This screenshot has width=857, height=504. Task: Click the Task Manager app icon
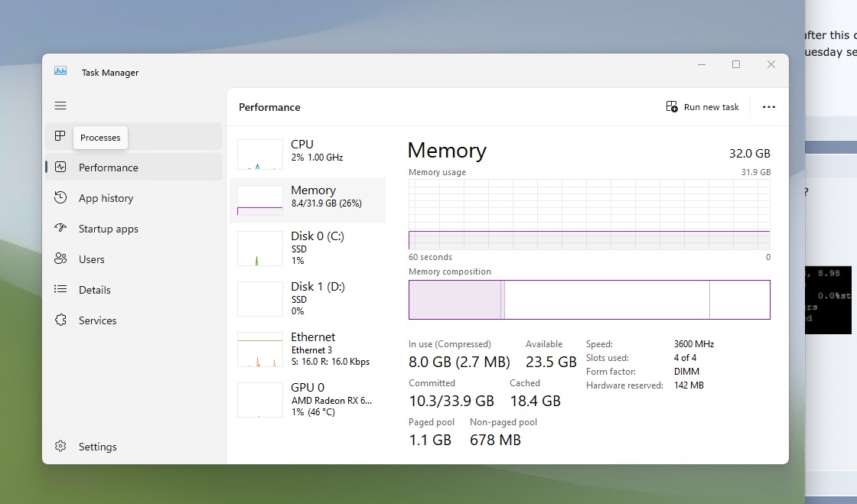(60, 71)
